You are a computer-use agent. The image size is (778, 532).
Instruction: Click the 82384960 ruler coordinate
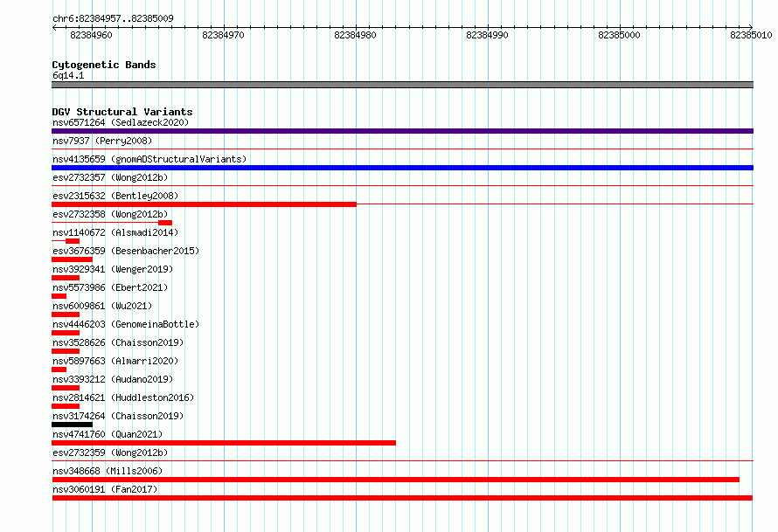click(91, 35)
